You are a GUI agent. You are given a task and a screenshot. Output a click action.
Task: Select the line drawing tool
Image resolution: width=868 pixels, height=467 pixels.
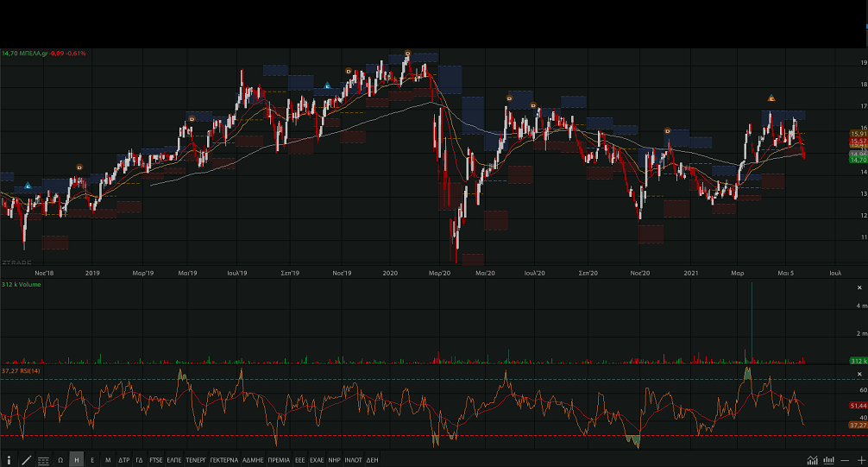(26, 460)
